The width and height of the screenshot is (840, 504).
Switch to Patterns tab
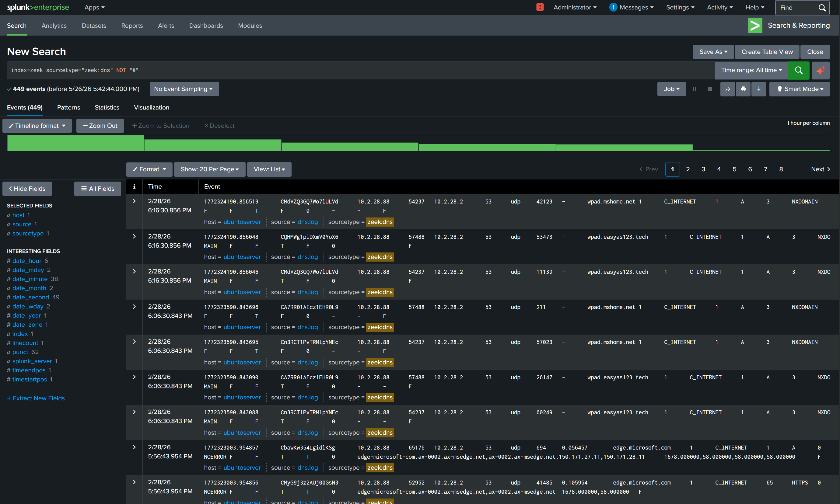tap(69, 107)
